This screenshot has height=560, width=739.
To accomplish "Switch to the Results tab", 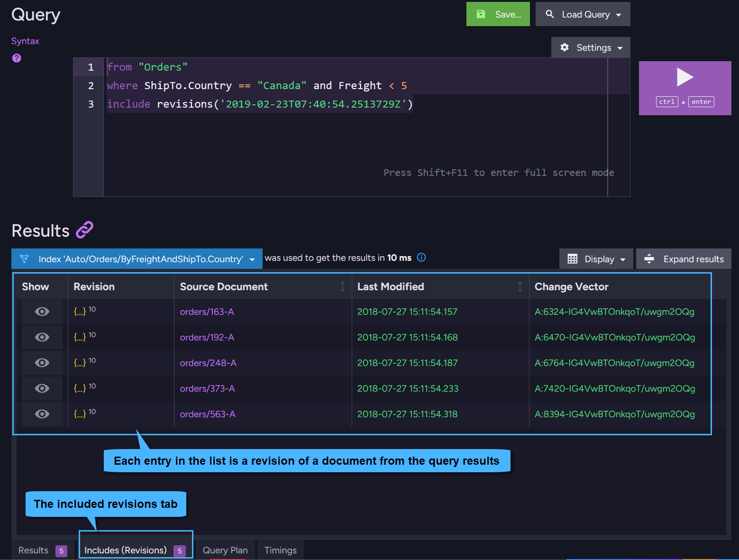I will pos(43,550).
